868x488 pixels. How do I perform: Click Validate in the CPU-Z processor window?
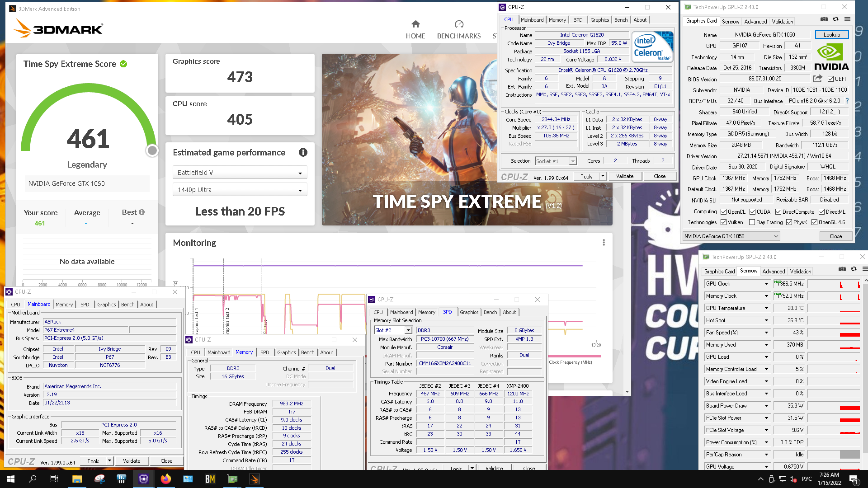coord(625,176)
